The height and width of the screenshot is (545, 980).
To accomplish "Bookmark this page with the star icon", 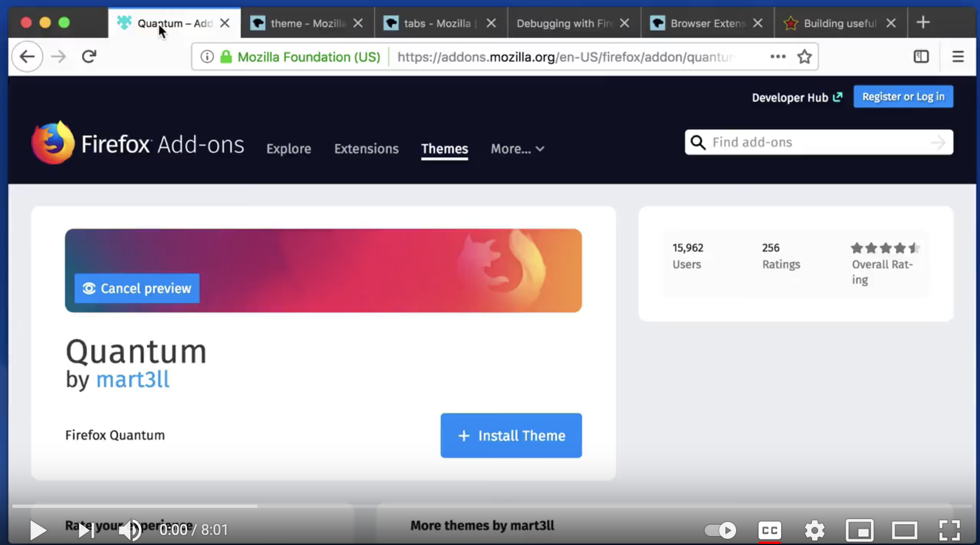I will tap(805, 56).
